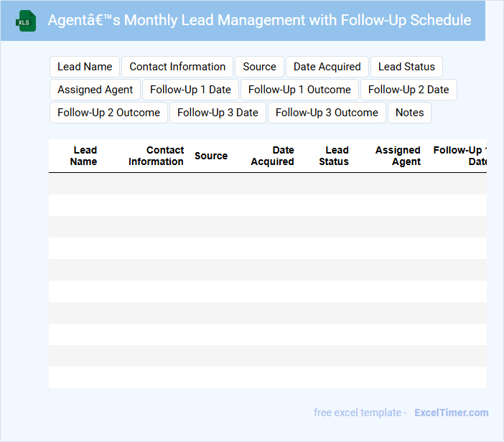Click the Follow-Up 3 Outcome tag
This screenshot has height=442, width=504.
tap(327, 113)
